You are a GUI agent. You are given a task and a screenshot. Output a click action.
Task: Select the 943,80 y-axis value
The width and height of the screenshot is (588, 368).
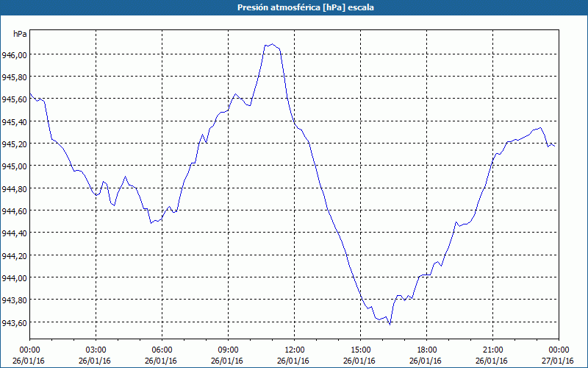pyautogui.click(x=14, y=300)
